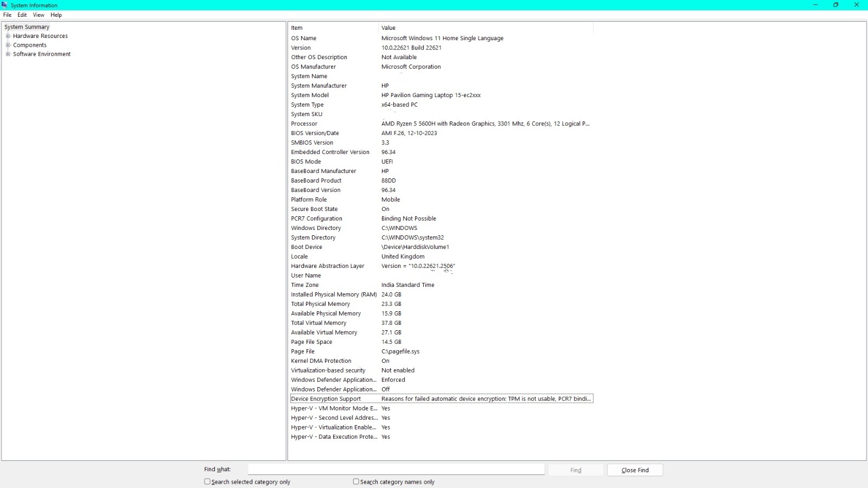The width and height of the screenshot is (868, 488).
Task: Click the 'India Standard Time' value
Action: coord(407,285)
